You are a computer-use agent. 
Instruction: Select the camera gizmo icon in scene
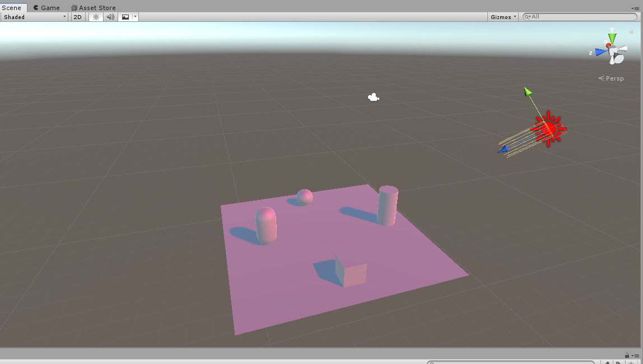coord(373,97)
